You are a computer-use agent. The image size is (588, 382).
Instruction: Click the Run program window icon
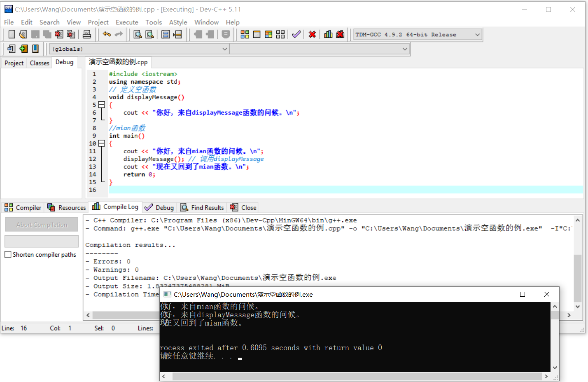pos(257,35)
